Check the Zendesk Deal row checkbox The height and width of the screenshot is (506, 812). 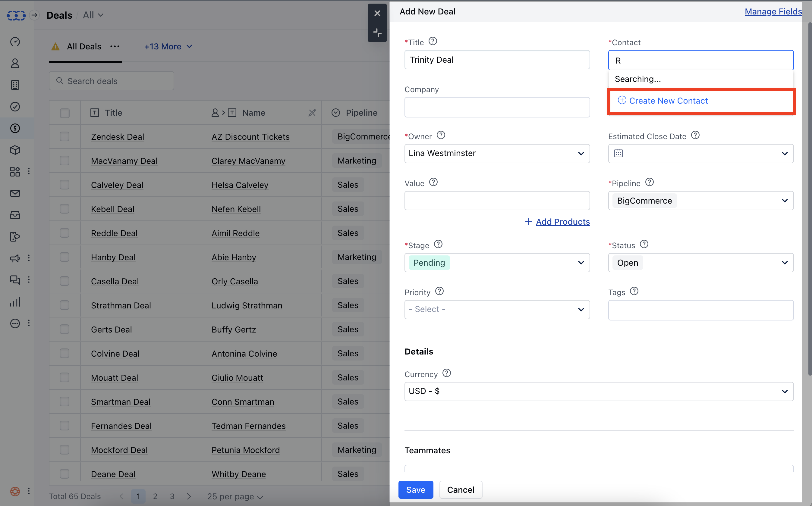click(x=65, y=136)
